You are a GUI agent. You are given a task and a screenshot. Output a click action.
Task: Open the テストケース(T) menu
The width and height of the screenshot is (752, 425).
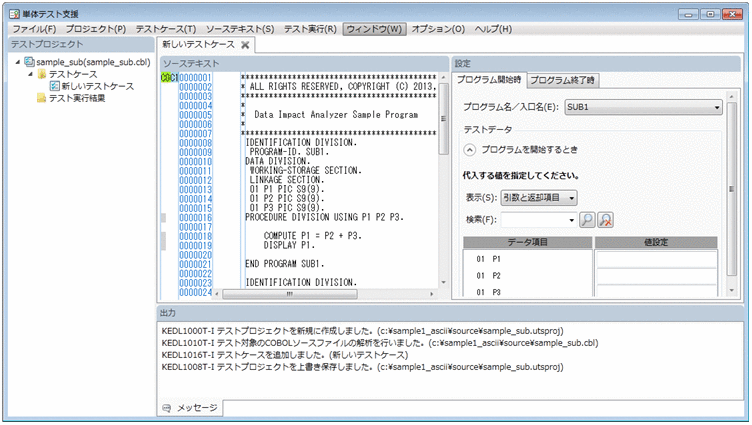point(166,29)
